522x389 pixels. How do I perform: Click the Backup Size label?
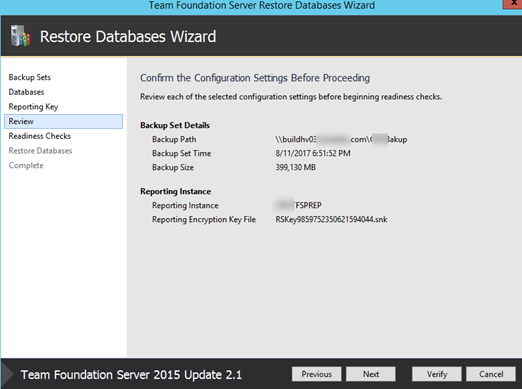tap(173, 167)
